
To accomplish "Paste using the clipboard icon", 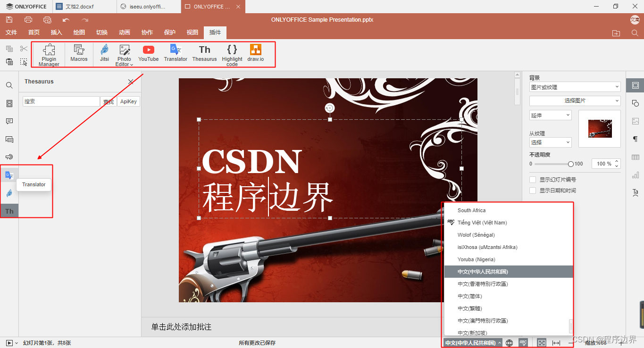I will point(9,62).
